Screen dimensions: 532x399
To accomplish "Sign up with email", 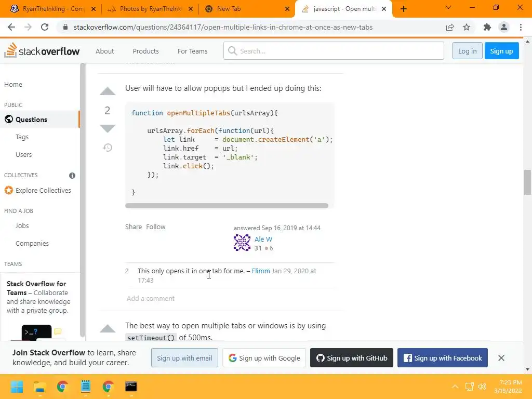I will coord(184,358).
